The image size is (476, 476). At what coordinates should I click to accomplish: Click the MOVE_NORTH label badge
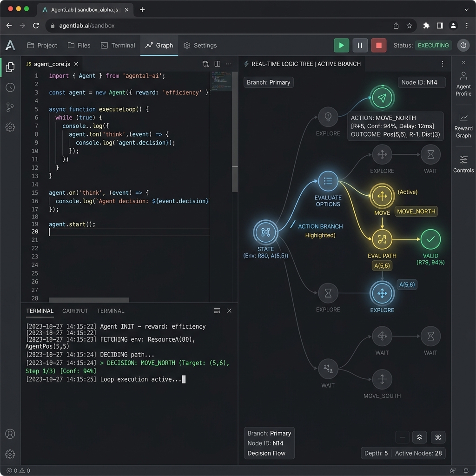click(416, 212)
